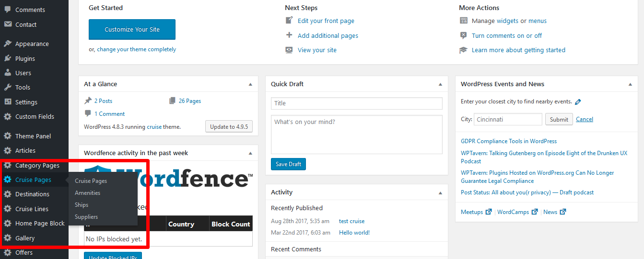This screenshot has width=644, height=259.
Task: Click the widgets icon beside Manage widgets
Action: [463, 21]
